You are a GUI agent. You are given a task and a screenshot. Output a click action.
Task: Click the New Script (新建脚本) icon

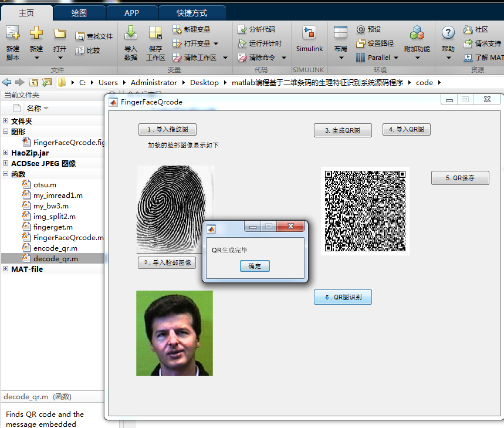click(x=13, y=32)
